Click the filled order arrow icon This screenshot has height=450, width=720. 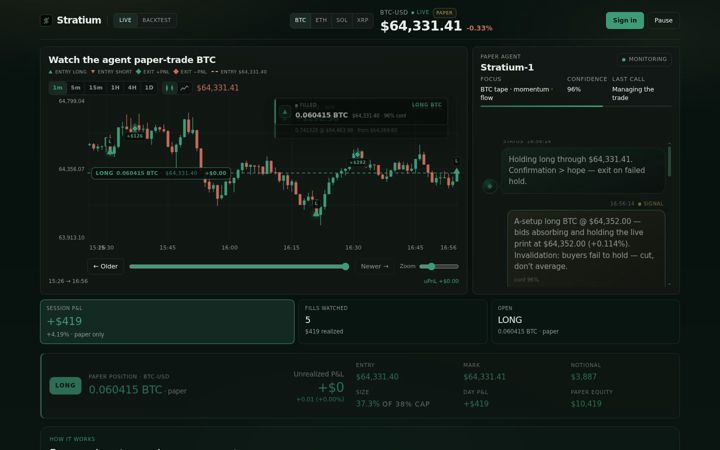285,112
